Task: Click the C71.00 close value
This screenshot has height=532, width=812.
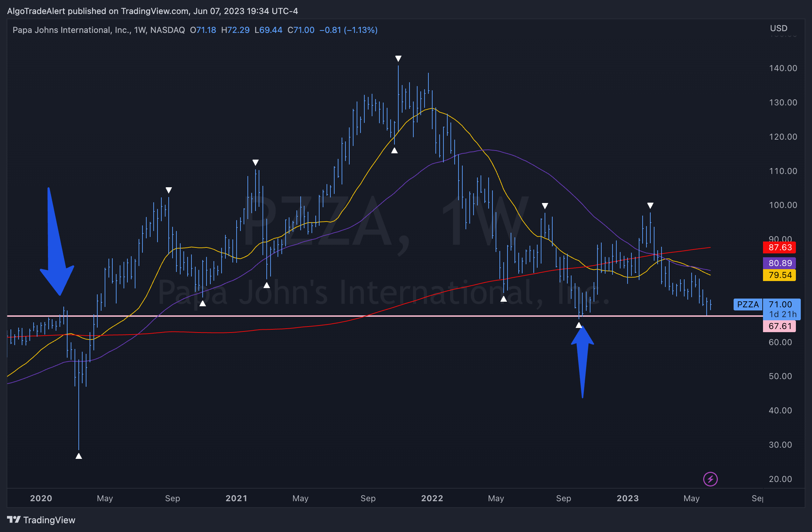Action: [x=301, y=30]
